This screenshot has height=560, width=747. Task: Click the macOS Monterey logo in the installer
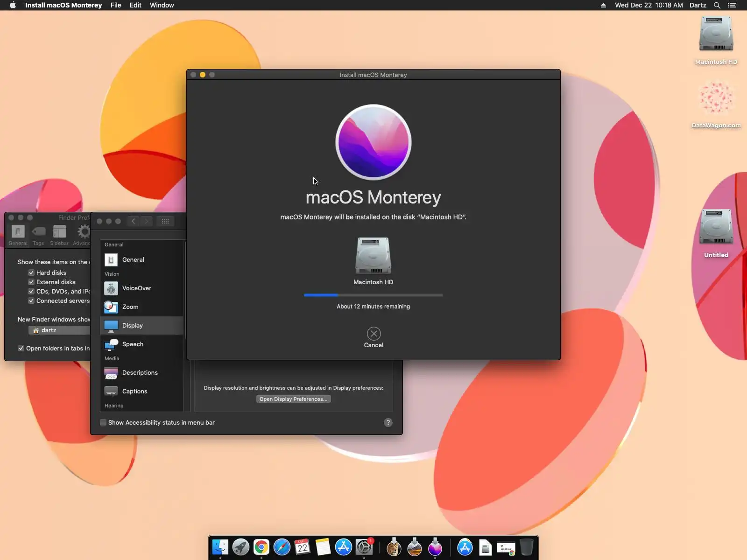[373, 142]
